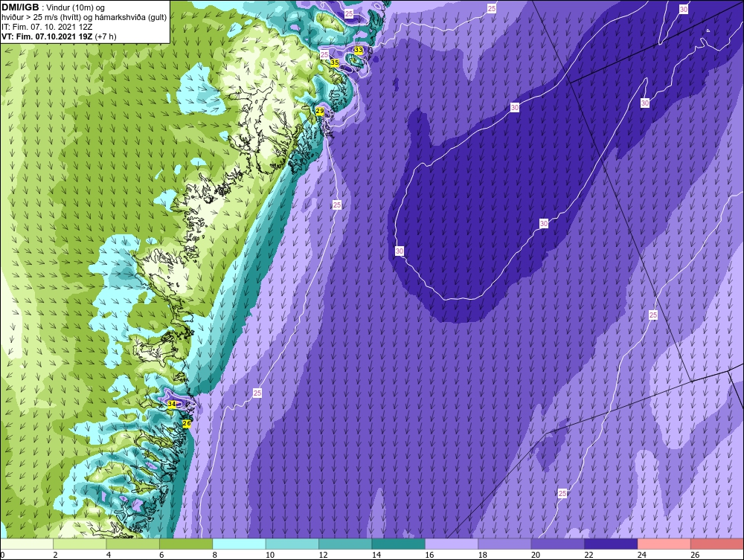Click the 'VT: Fim. 07.10.2021 19Z' valid time

coord(47,36)
